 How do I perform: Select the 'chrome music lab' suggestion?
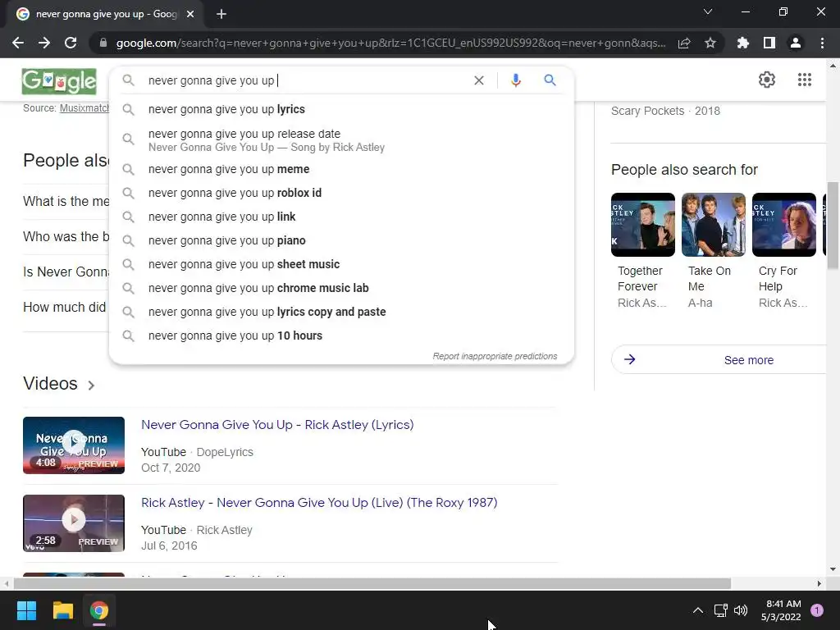tap(341, 288)
